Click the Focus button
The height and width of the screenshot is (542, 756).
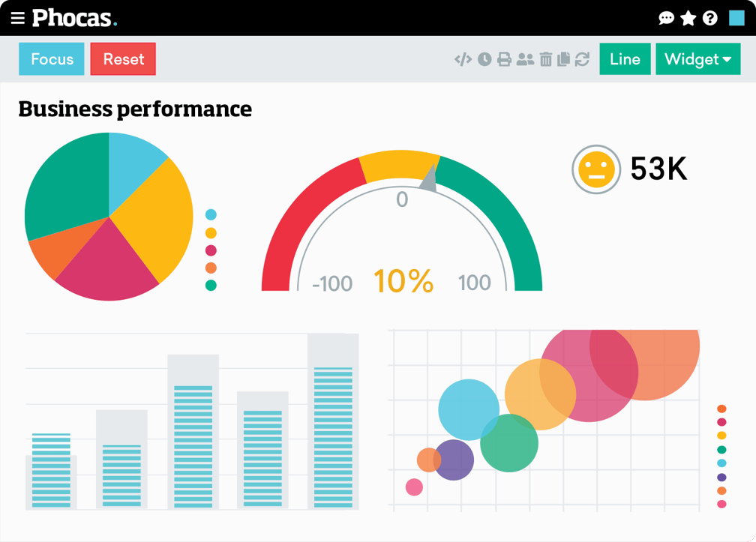[x=51, y=58]
